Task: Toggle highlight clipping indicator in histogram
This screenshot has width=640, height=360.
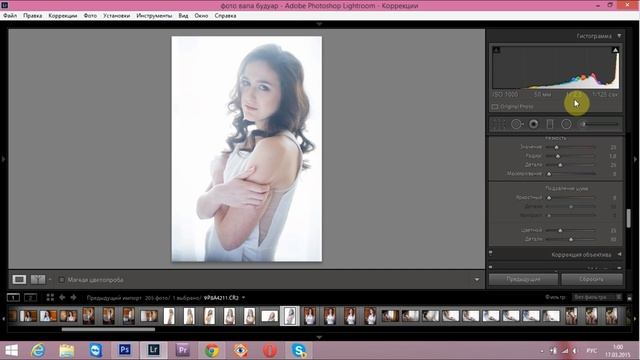Action: click(x=615, y=50)
